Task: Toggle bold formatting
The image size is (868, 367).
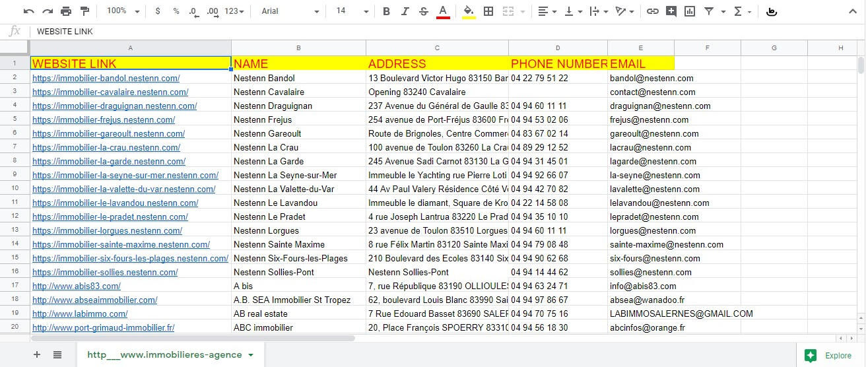Action: (x=387, y=11)
